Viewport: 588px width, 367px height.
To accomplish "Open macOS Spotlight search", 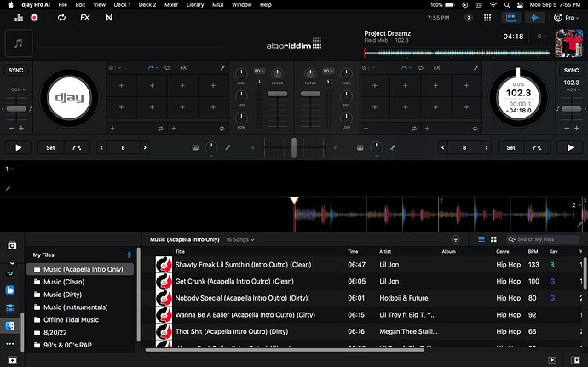I will click(x=507, y=5).
